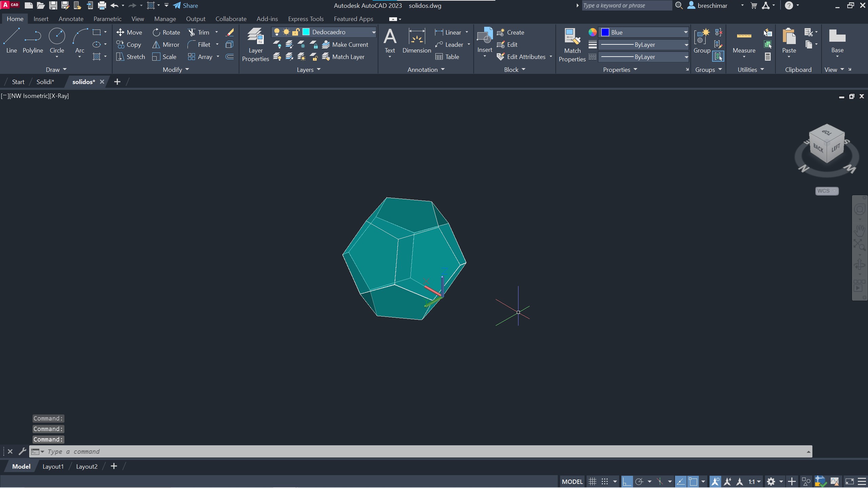Open the Solidi* drawing tab
The width and height of the screenshot is (868, 488).
45,82
